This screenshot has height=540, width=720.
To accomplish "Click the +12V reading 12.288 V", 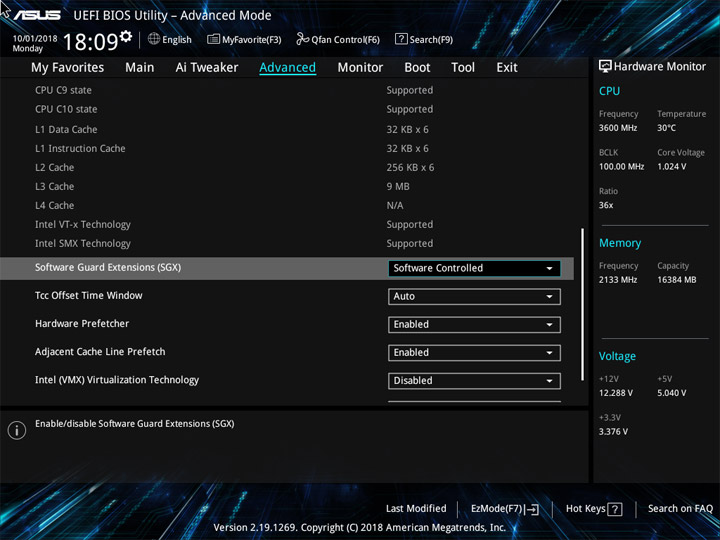I will [x=615, y=393].
